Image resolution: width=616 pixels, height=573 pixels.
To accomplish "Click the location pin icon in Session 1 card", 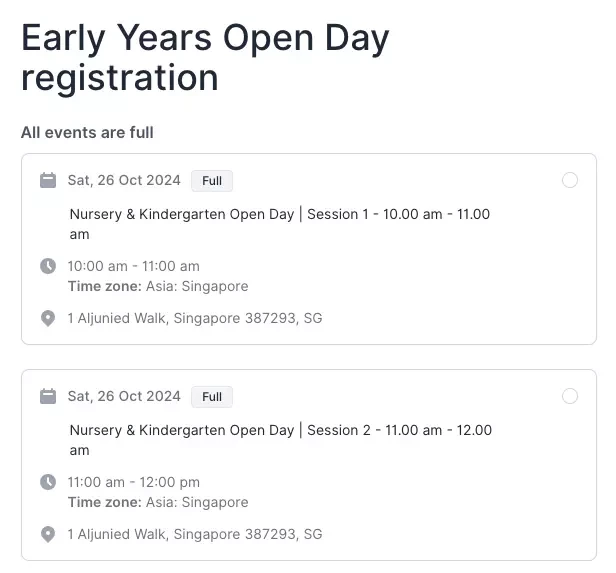I will pos(48,318).
